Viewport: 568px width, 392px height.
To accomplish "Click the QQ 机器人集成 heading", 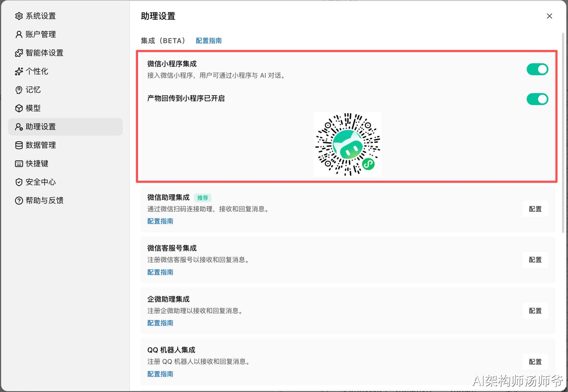I will point(171,350).
